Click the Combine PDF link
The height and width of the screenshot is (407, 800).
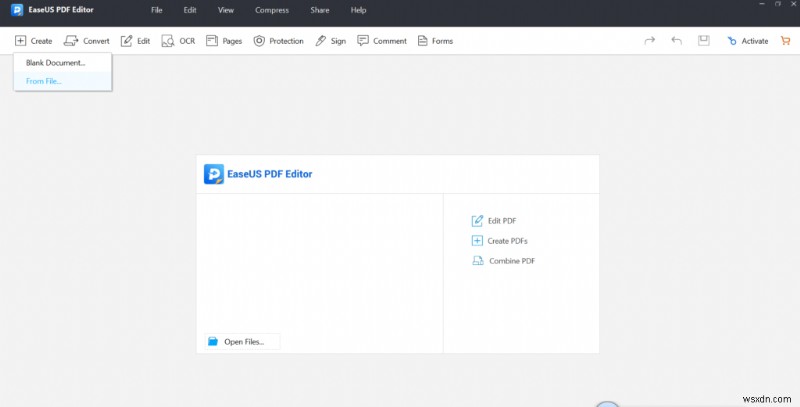pyautogui.click(x=511, y=261)
